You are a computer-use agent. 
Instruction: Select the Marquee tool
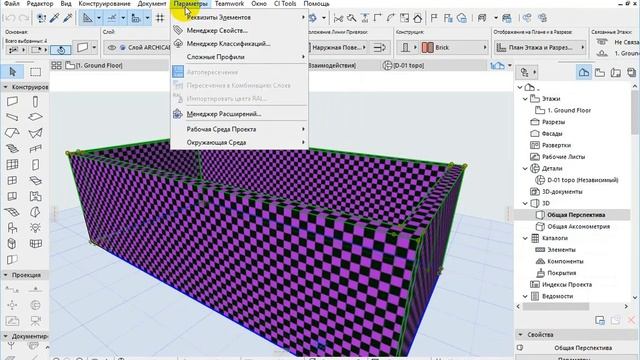[36, 72]
